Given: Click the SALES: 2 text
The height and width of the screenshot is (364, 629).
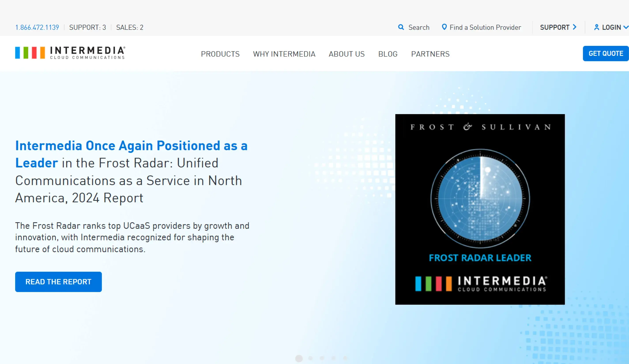Looking at the screenshot, I should 130,27.
